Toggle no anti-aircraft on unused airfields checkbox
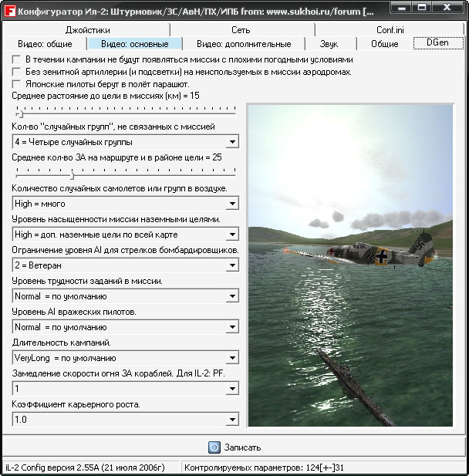 tap(16, 72)
